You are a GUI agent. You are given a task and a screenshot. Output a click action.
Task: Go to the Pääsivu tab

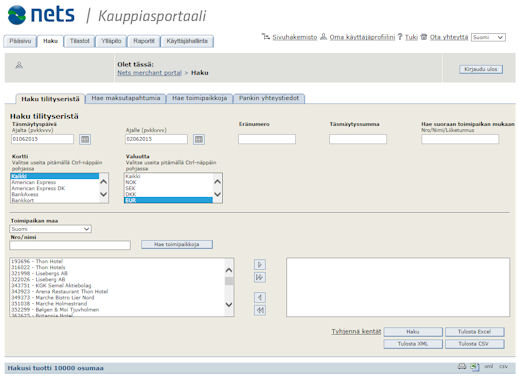pyautogui.click(x=20, y=41)
